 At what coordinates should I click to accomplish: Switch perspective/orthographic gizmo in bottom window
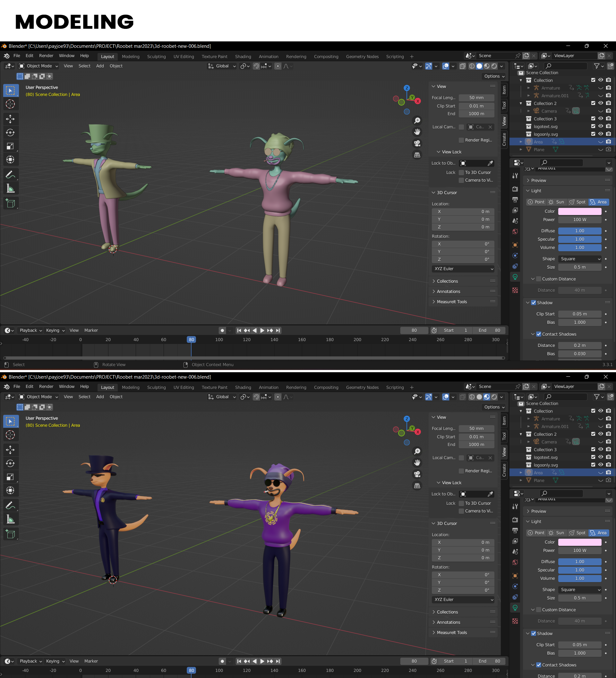click(x=417, y=485)
